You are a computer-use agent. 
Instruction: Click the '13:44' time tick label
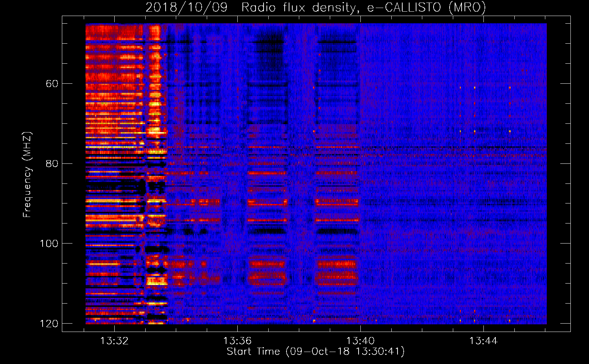[x=483, y=341]
